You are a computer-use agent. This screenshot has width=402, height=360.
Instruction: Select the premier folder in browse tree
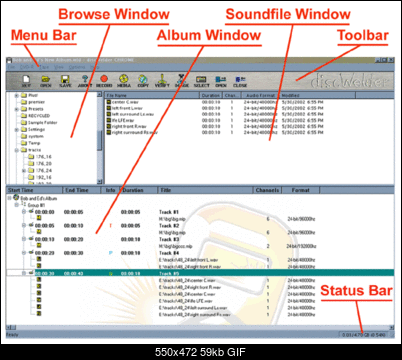click(x=36, y=102)
